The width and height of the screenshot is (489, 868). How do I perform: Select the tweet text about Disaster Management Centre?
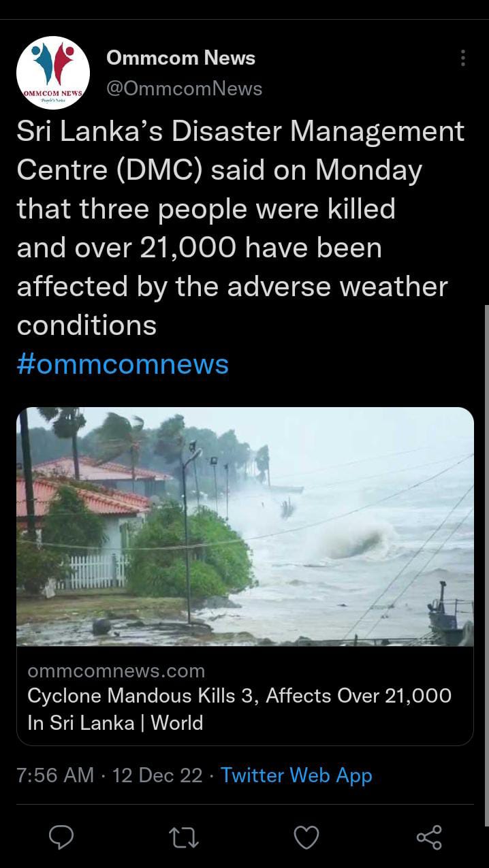[x=240, y=228]
